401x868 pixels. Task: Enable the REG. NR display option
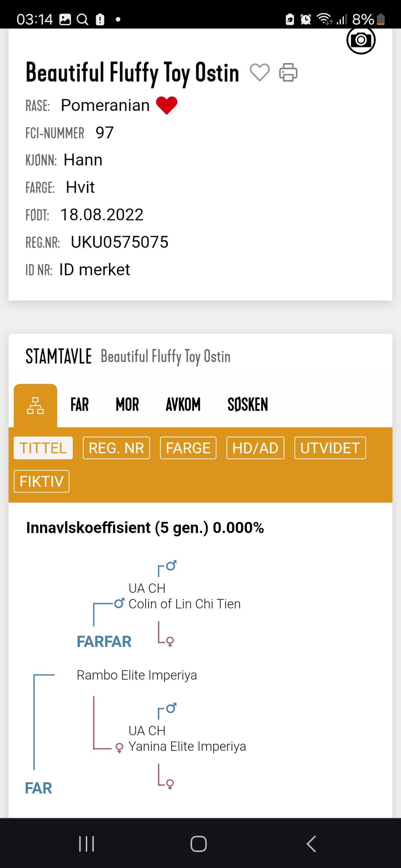(x=116, y=448)
